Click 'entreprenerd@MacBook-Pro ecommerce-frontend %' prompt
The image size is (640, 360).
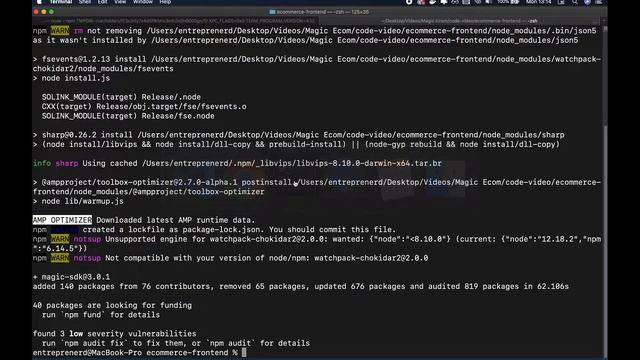(x=135, y=353)
